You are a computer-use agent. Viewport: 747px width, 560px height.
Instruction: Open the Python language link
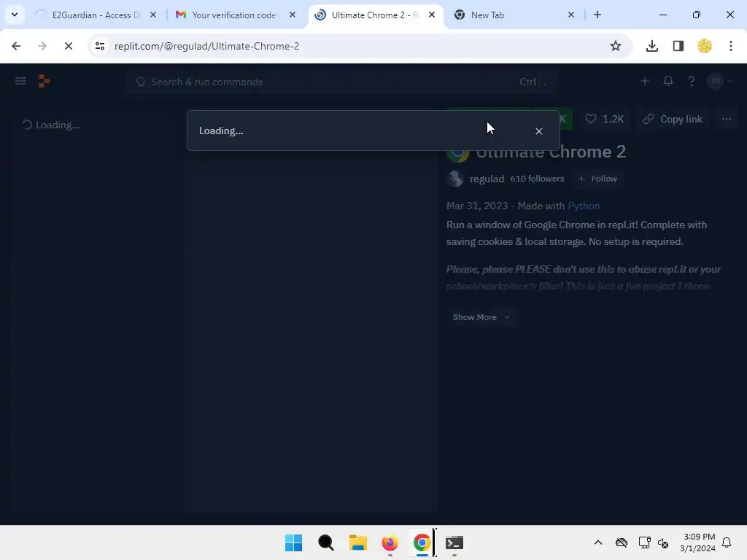[584, 206]
